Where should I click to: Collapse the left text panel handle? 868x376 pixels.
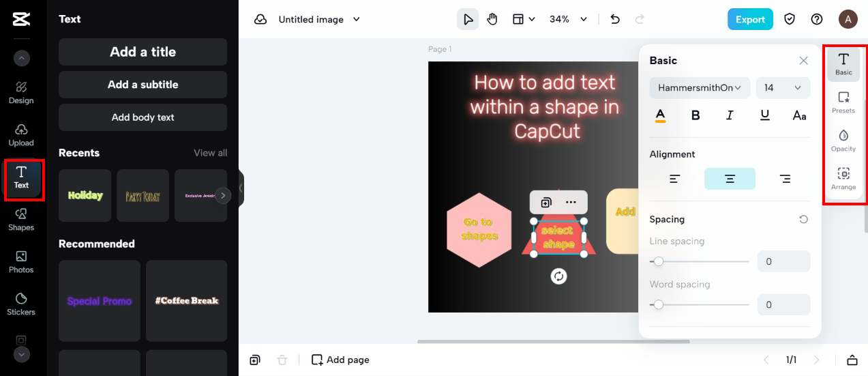241,188
